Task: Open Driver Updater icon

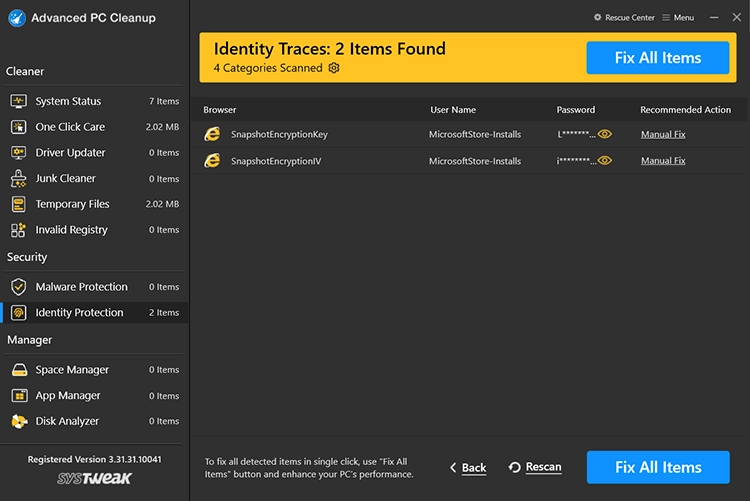Action: (18, 153)
